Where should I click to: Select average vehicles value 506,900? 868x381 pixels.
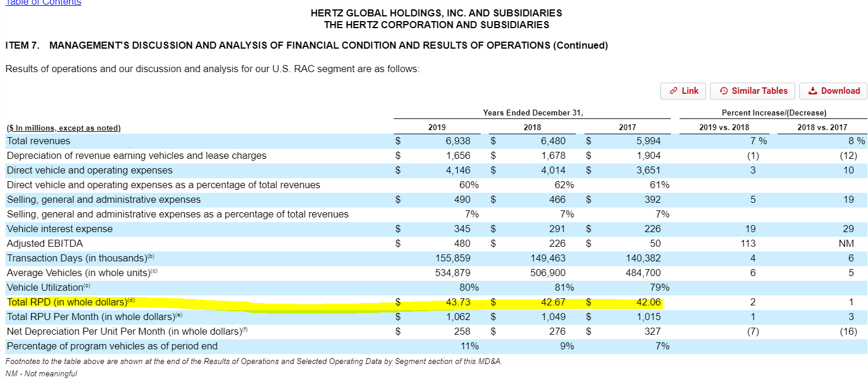pyautogui.click(x=549, y=273)
